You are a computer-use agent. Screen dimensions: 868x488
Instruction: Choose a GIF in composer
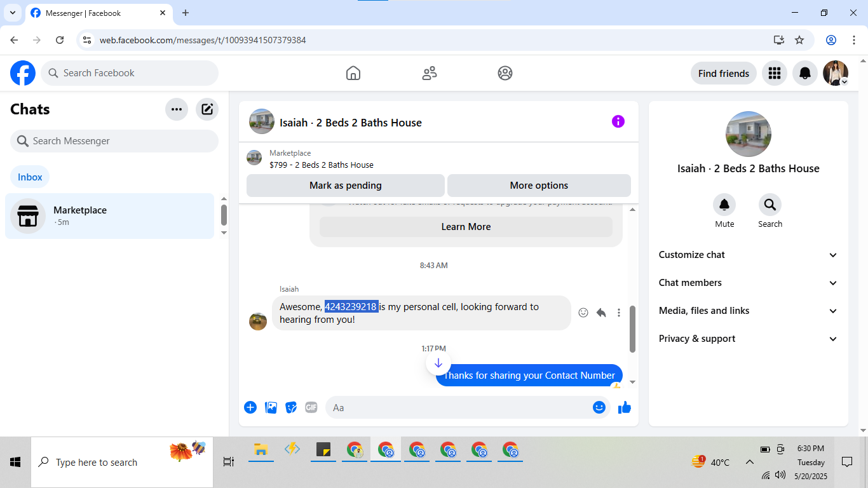tap(311, 407)
